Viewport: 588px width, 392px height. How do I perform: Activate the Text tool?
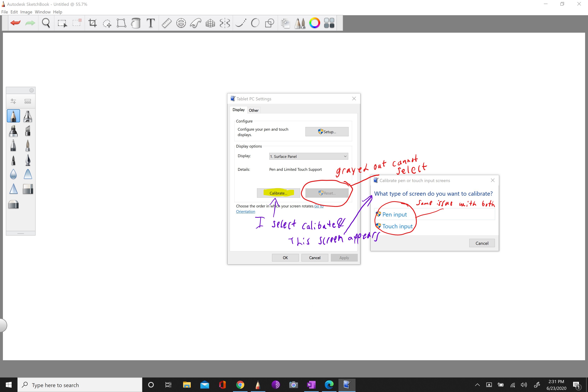pyautogui.click(x=150, y=23)
